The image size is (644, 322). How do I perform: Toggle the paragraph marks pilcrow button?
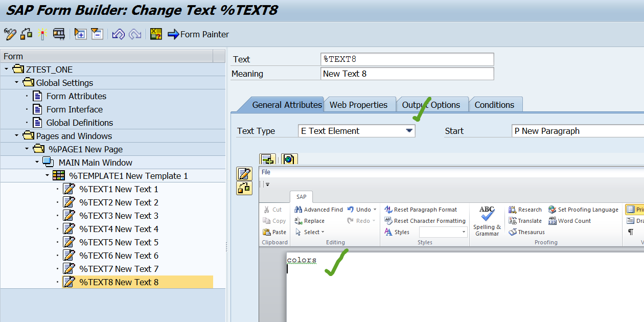pos(631,232)
